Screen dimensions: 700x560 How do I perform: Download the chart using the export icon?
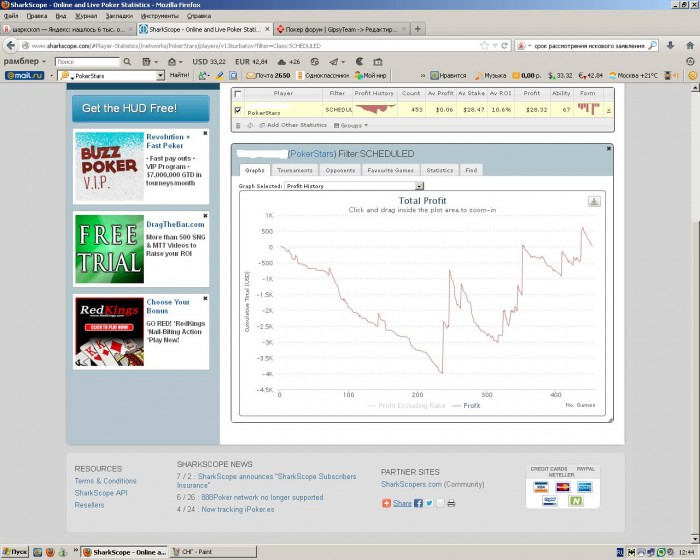point(594,201)
